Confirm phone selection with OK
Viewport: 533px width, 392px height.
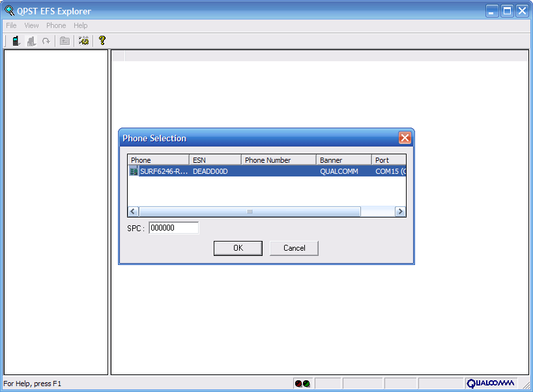pyautogui.click(x=238, y=248)
